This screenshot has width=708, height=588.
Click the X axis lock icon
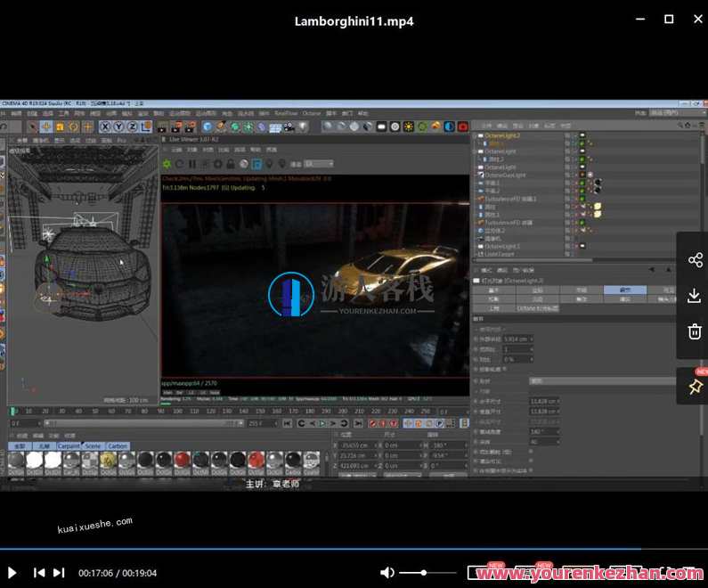[105, 127]
